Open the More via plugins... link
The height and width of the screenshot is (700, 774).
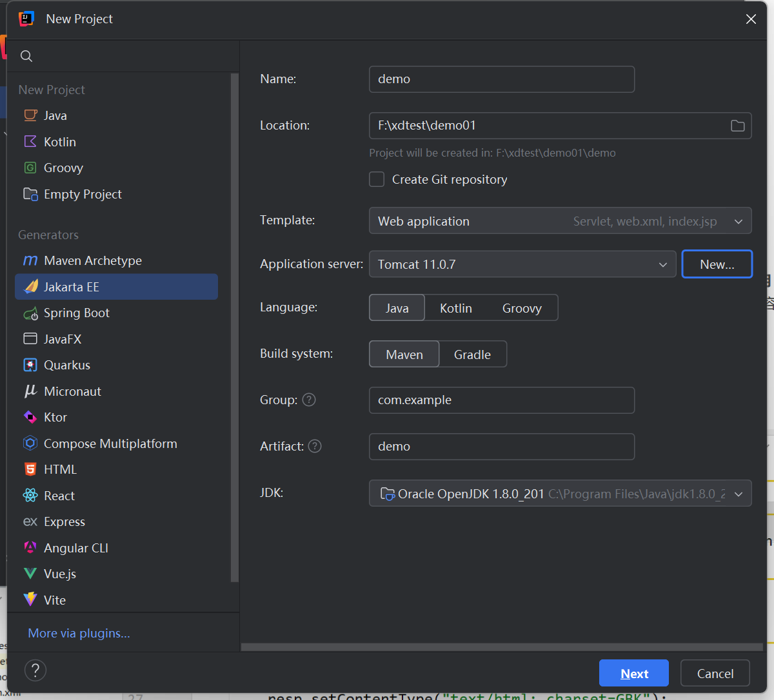pyautogui.click(x=79, y=633)
